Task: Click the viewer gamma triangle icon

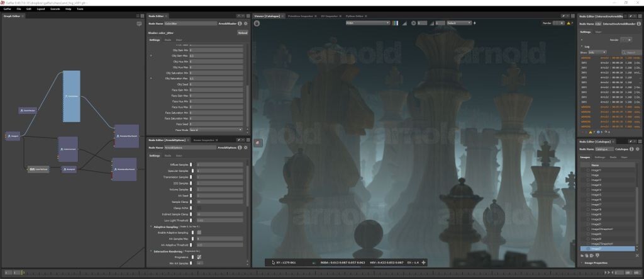Action: tap(431, 23)
